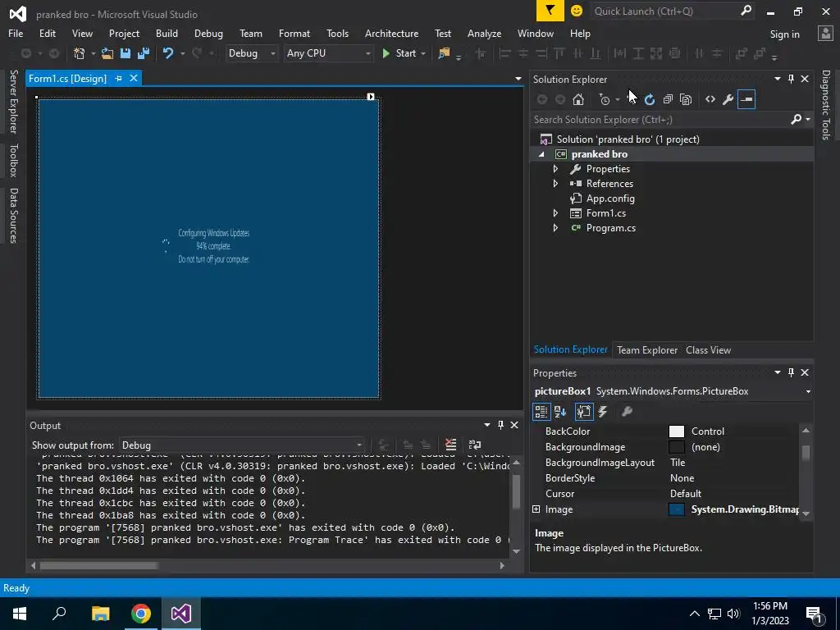Viewport: 840px width, 630px height.
Task: Open the Server Explorer side tab
Action: (13, 101)
